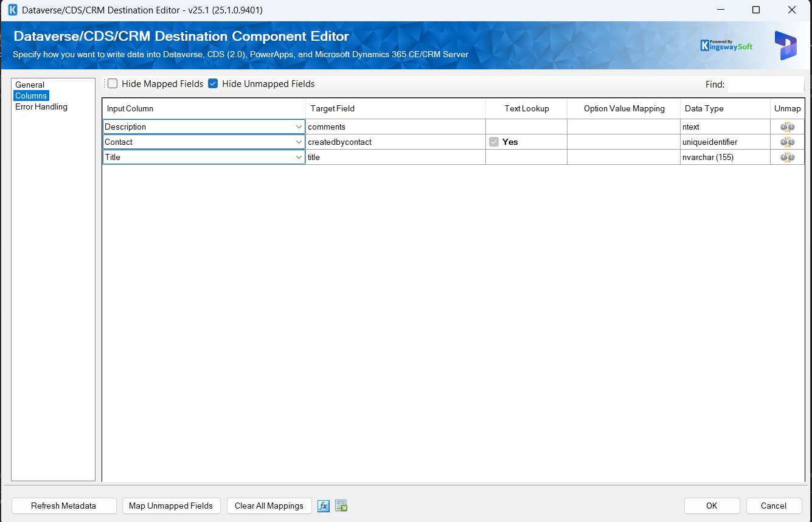This screenshot has width=812, height=522.
Task: Open the Contact input column dropdown
Action: pos(299,142)
